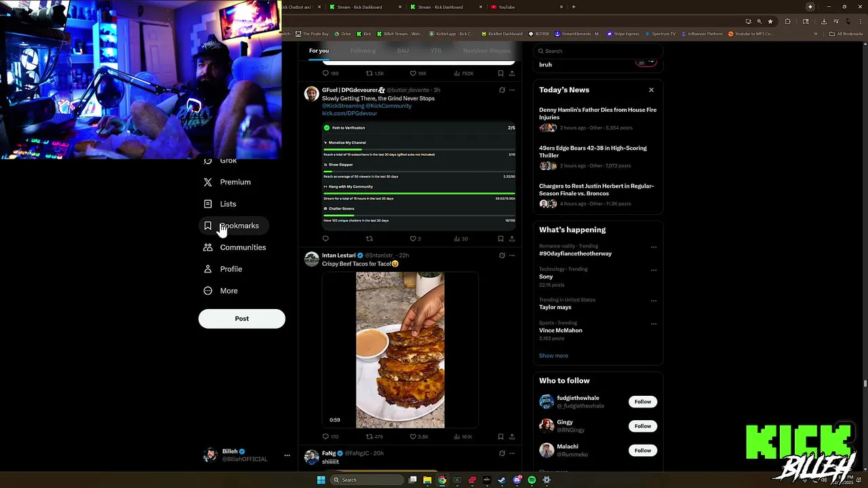Repost the Crispy Beef Tacos post

point(374,436)
